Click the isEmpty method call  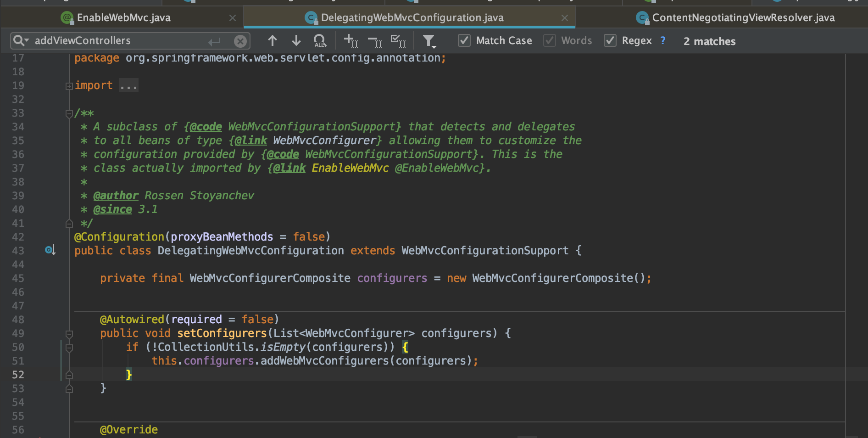tap(283, 347)
